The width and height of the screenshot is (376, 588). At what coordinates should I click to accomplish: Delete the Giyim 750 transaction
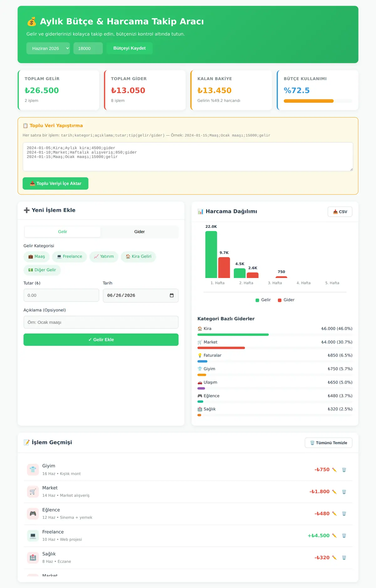[344, 470]
